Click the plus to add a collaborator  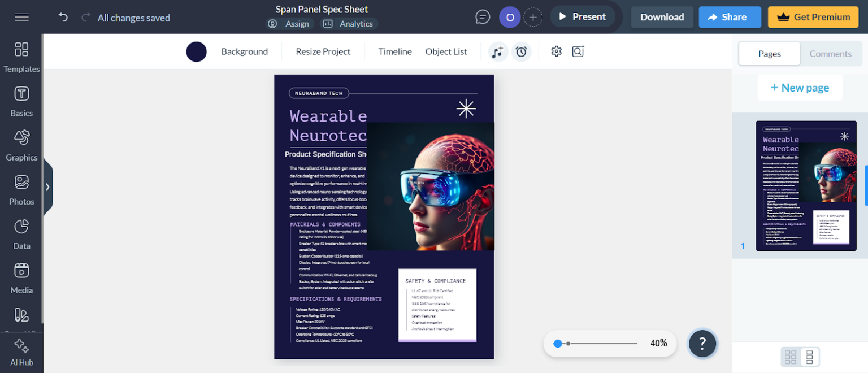(533, 17)
